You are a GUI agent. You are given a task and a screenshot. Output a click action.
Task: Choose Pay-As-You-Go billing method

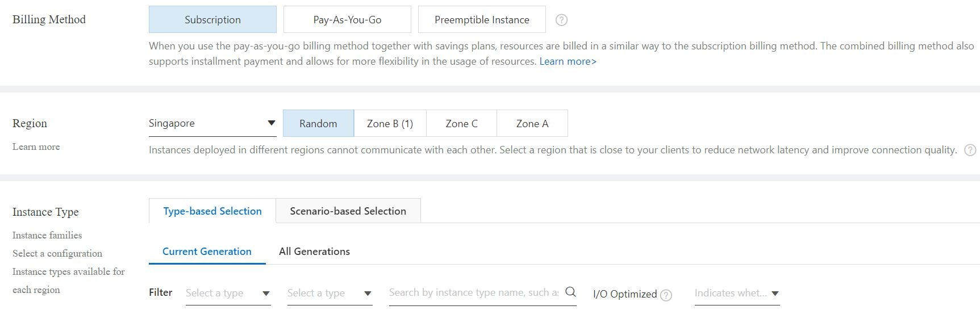click(347, 19)
